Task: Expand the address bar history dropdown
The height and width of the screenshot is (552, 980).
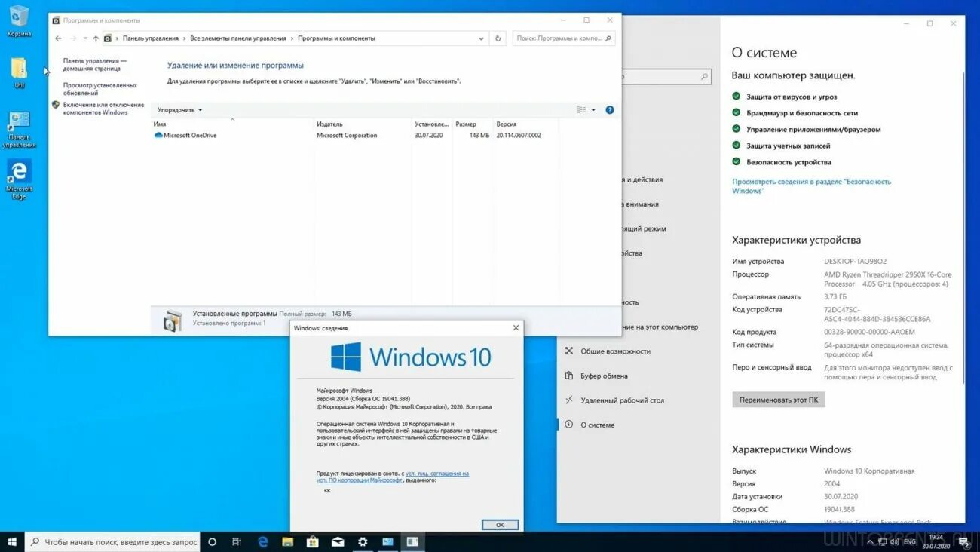Action: point(482,38)
